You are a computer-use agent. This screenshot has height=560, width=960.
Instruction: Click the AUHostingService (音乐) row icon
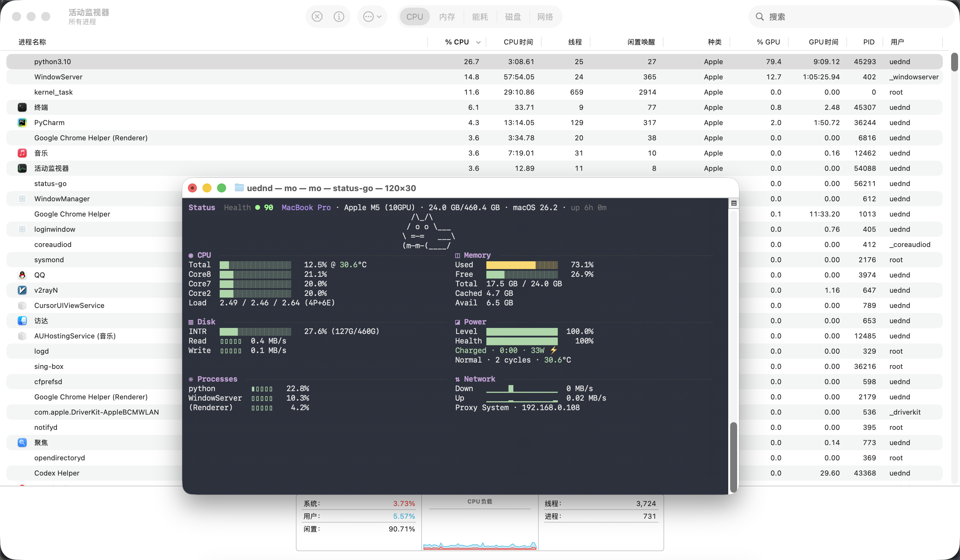(x=22, y=336)
